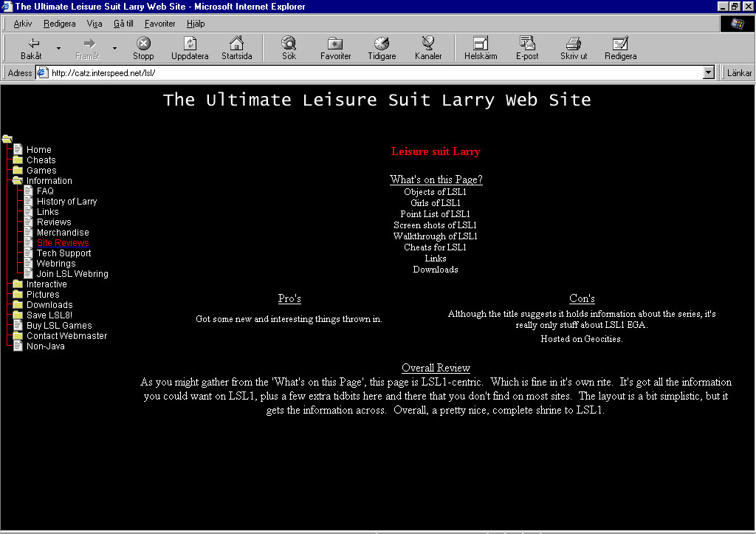Screen dimensions: 756x534
Task: Click the Games folder icon
Action: [x=18, y=171]
